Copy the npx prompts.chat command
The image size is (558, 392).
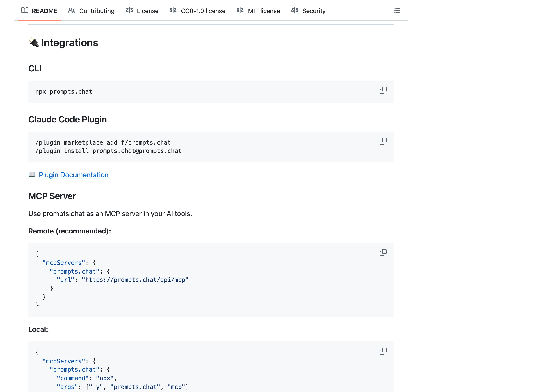[383, 90]
